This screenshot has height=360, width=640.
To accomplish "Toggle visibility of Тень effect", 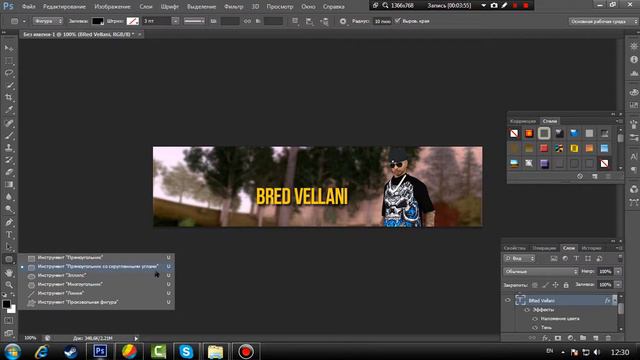I will (535, 328).
